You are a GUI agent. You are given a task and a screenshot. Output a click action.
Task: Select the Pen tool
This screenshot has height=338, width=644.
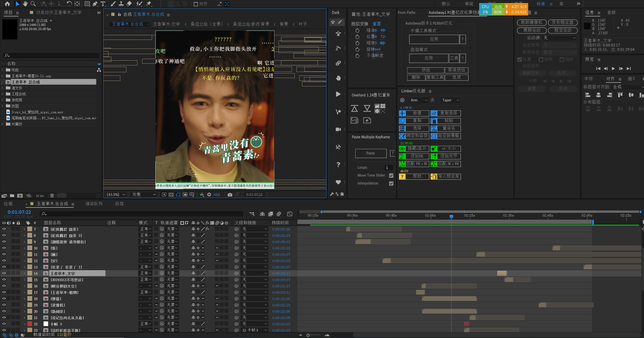click(x=95, y=4)
